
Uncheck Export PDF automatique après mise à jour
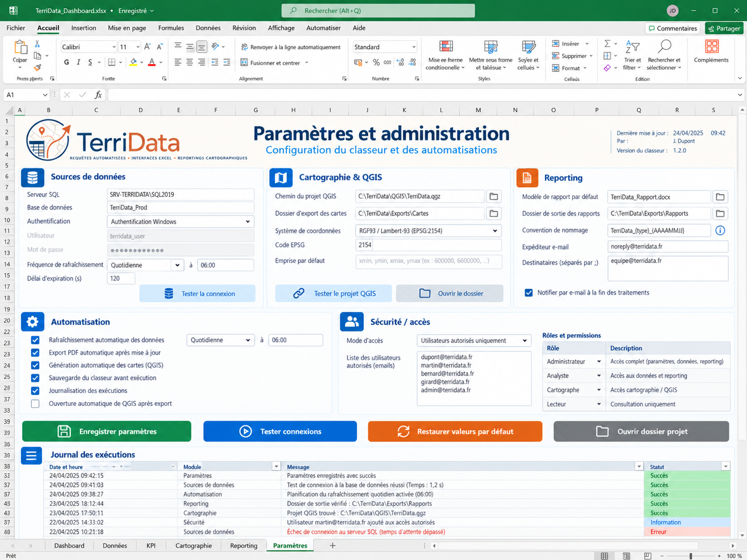[x=35, y=353]
